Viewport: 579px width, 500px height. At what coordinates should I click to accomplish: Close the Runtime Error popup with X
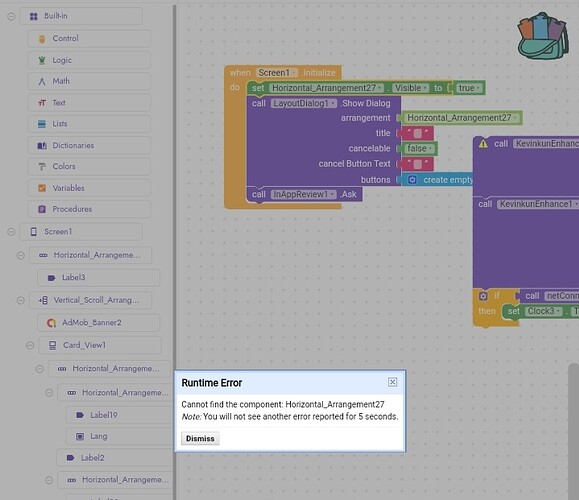[393, 382]
